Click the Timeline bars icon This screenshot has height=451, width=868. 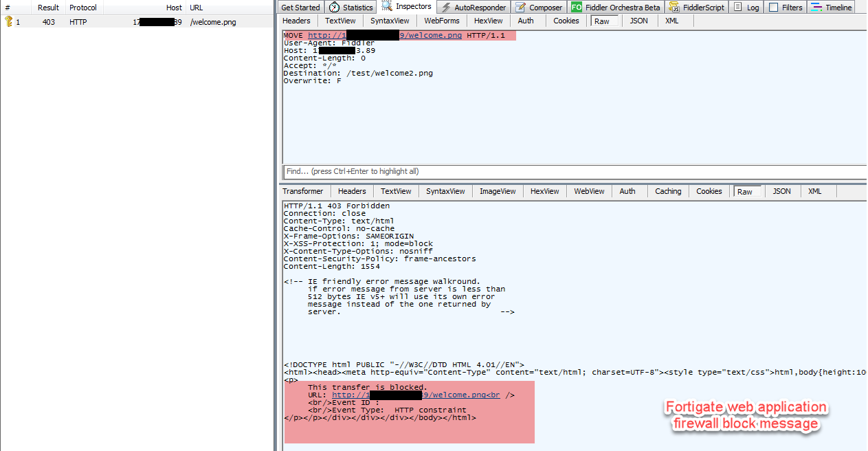[x=816, y=8]
